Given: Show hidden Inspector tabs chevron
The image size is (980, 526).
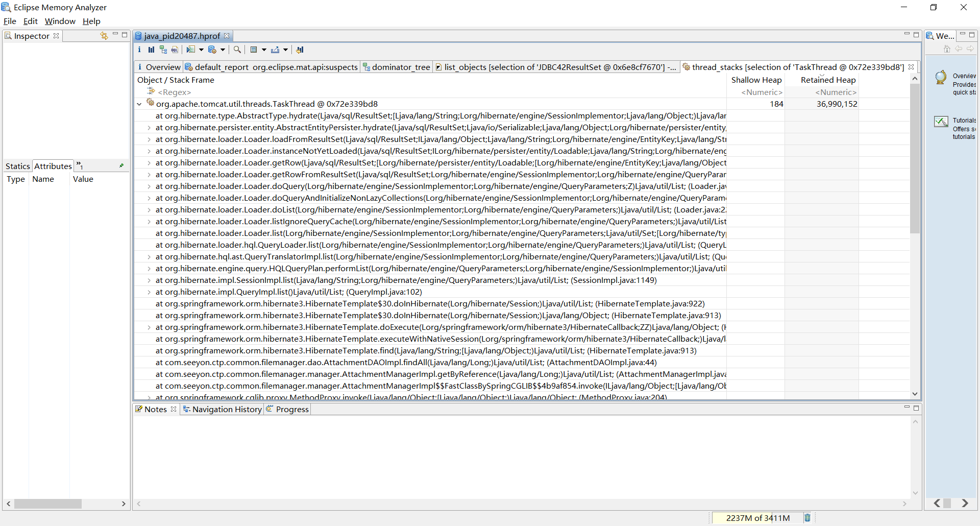Looking at the screenshot, I should tap(80, 165).
